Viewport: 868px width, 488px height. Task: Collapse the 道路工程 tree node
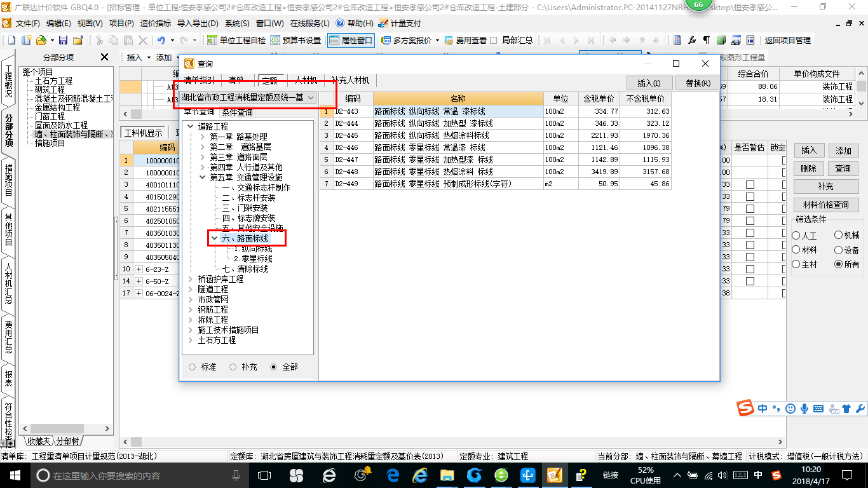pos(190,126)
